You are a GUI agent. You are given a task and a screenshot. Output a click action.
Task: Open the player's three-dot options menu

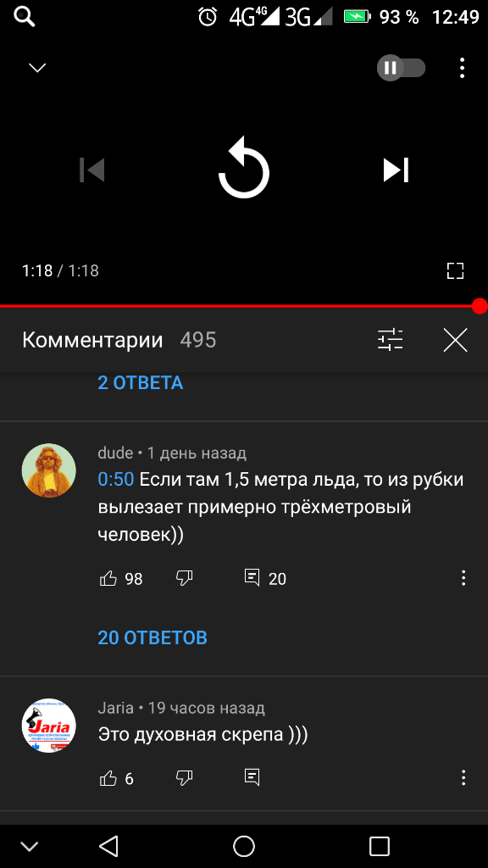[x=462, y=68]
